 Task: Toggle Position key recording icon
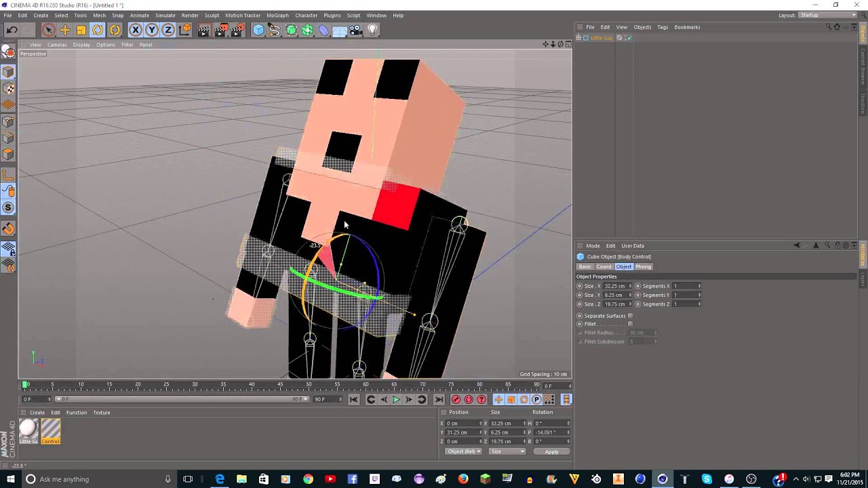pyautogui.click(x=498, y=400)
